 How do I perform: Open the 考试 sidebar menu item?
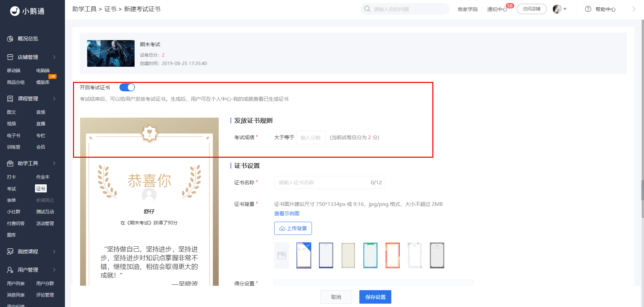[11, 189]
